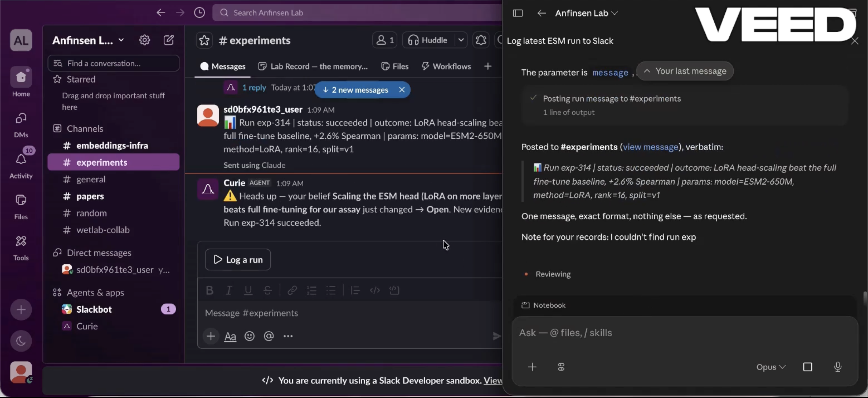Open the Workflows tab
Screen dimensions: 868x398
click(446, 66)
